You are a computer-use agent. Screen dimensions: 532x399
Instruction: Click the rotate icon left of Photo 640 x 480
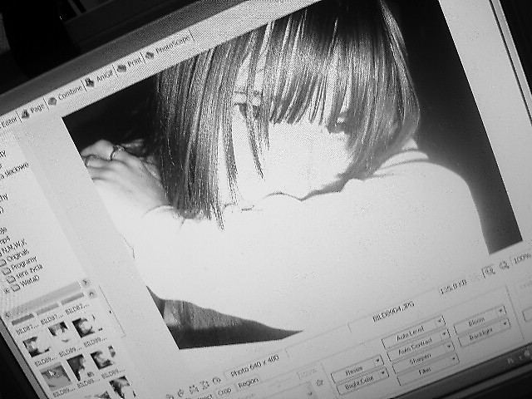216,381
